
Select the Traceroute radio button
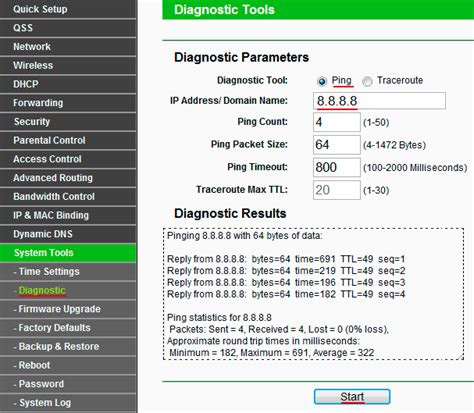click(x=367, y=81)
